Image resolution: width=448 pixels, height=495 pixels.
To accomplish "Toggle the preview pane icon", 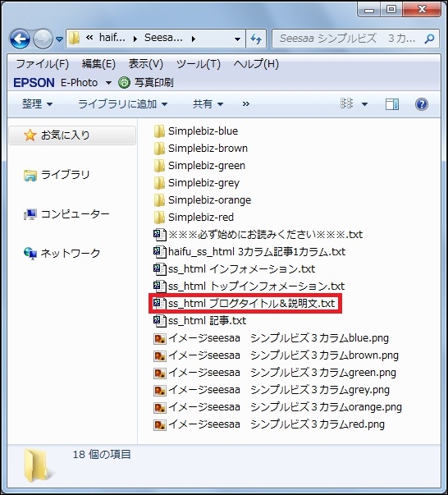I will point(392,104).
